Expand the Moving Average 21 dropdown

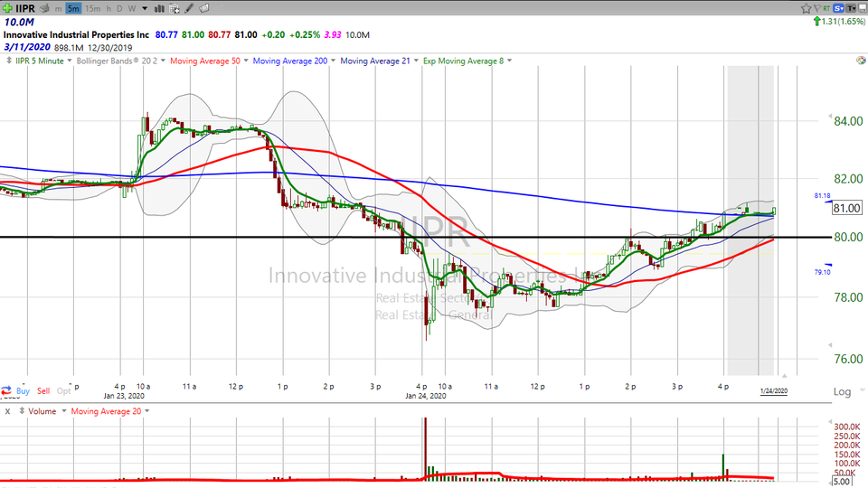click(416, 61)
